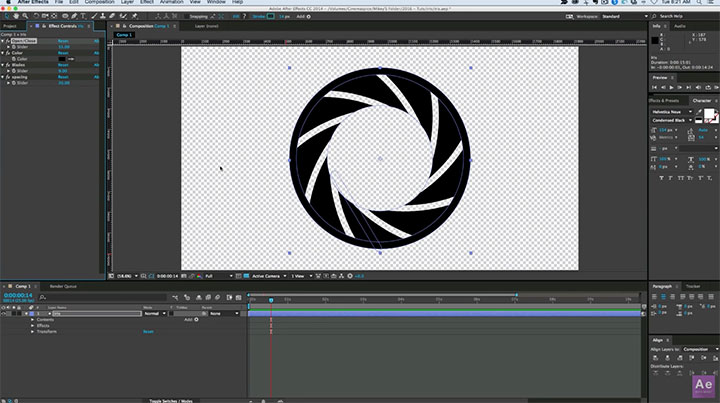Reset the Transform in timeline
The image size is (720, 403).
tap(148, 331)
